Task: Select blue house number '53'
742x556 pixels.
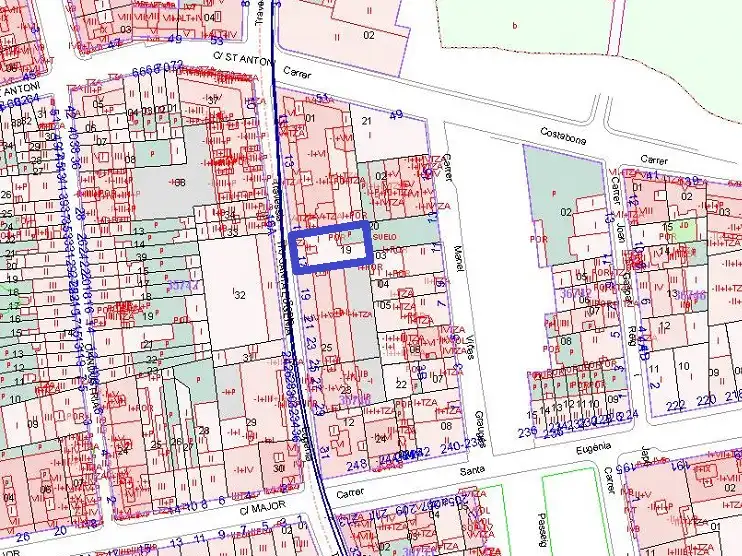Action: tap(217, 40)
